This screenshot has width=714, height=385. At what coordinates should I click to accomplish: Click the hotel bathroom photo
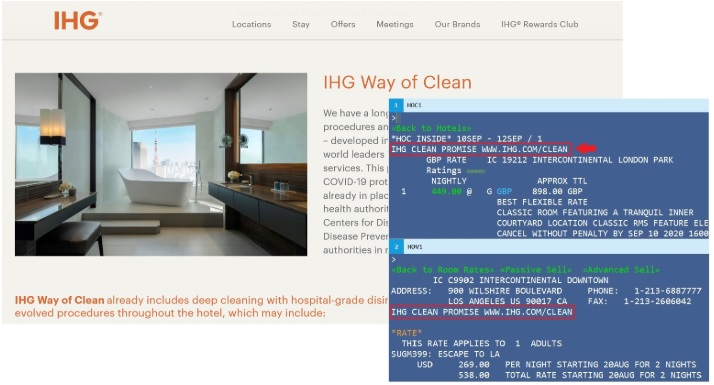point(161,164)
